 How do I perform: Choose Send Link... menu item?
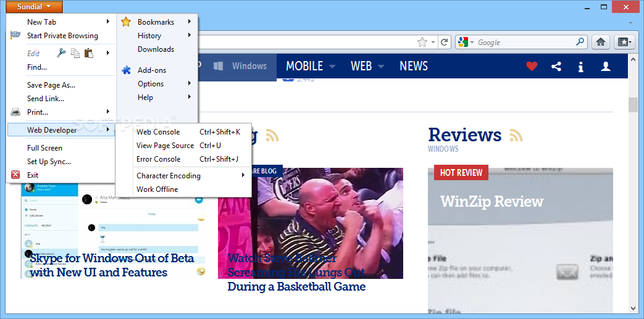coord(61,99)
